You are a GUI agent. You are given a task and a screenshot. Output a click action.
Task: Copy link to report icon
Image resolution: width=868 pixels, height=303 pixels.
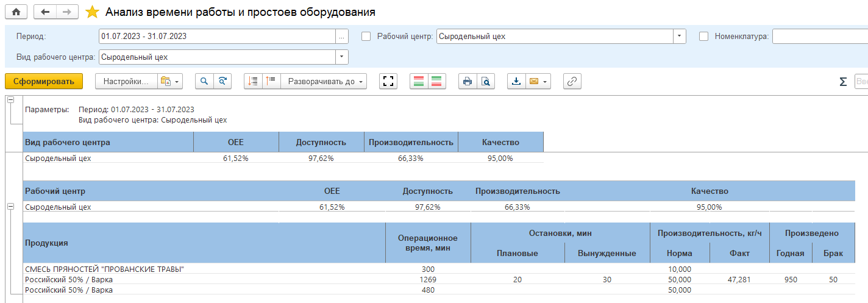click(x=571, y=81)
